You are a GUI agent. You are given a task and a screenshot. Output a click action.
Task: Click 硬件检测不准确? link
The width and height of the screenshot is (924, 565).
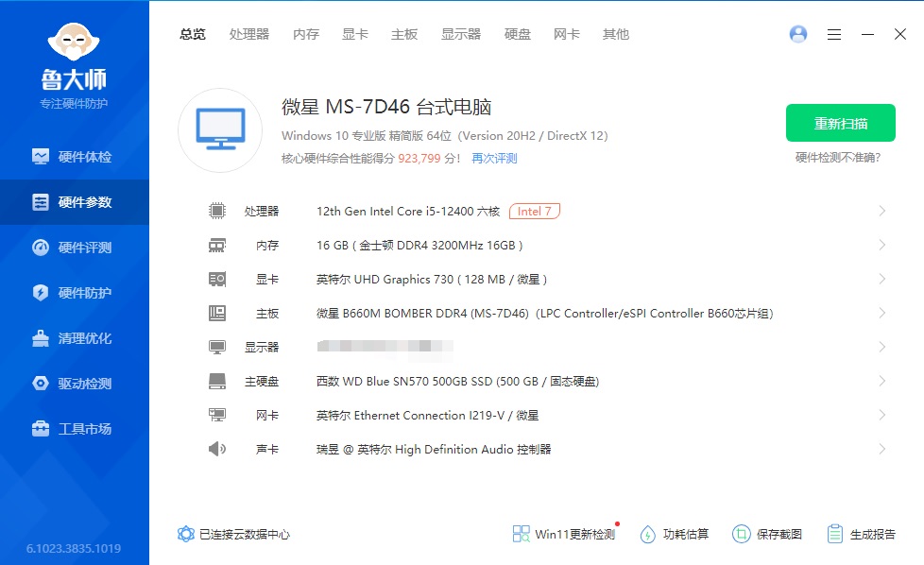(837, 157)
